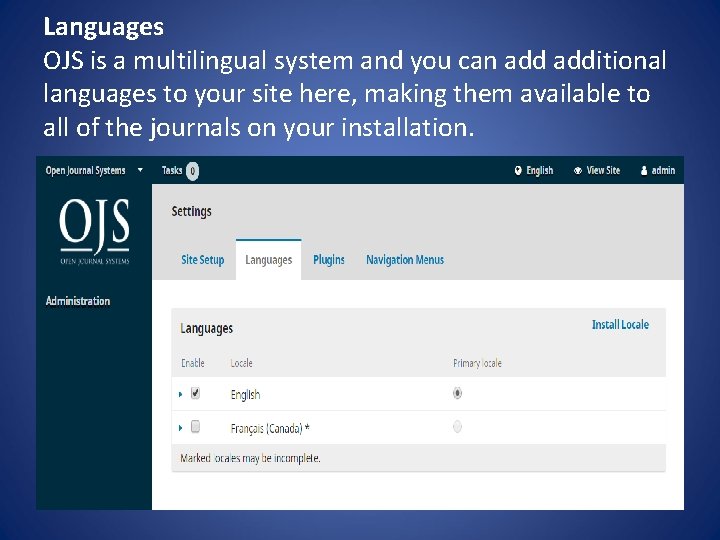Select the Languages tab
Viewport: 720px width, 540px height.
click(x=269, y=260)
